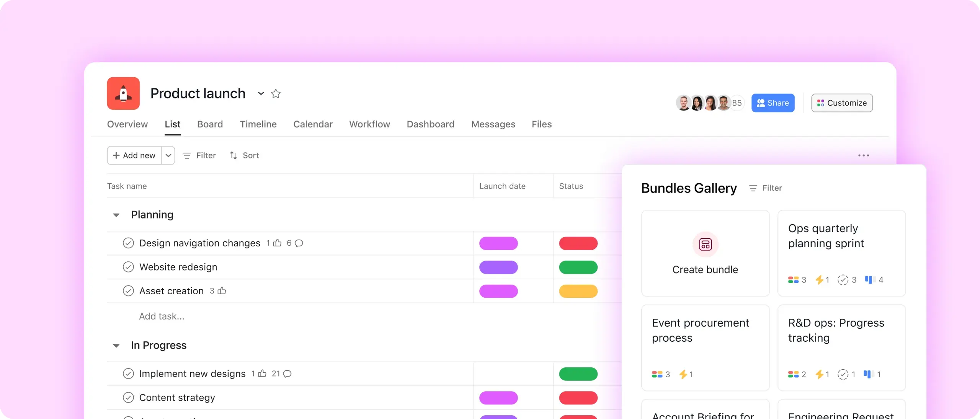
Task: Click the Create bundle card
Action: click(705, 253)
